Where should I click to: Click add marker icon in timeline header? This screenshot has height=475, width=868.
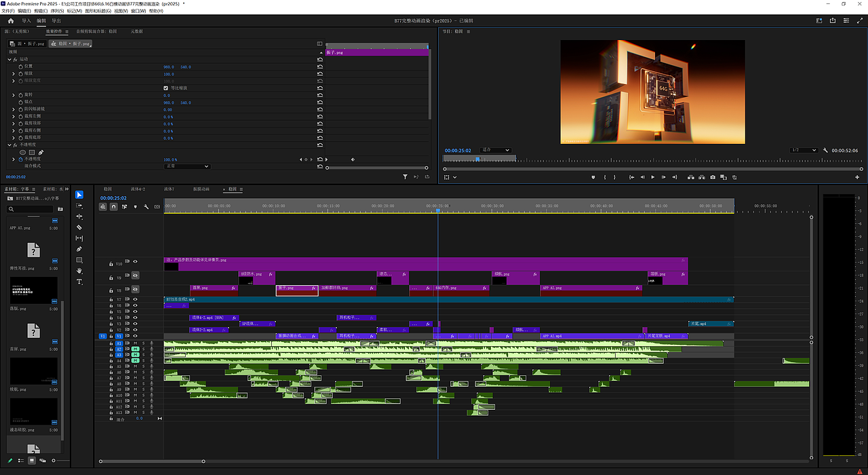135,207
